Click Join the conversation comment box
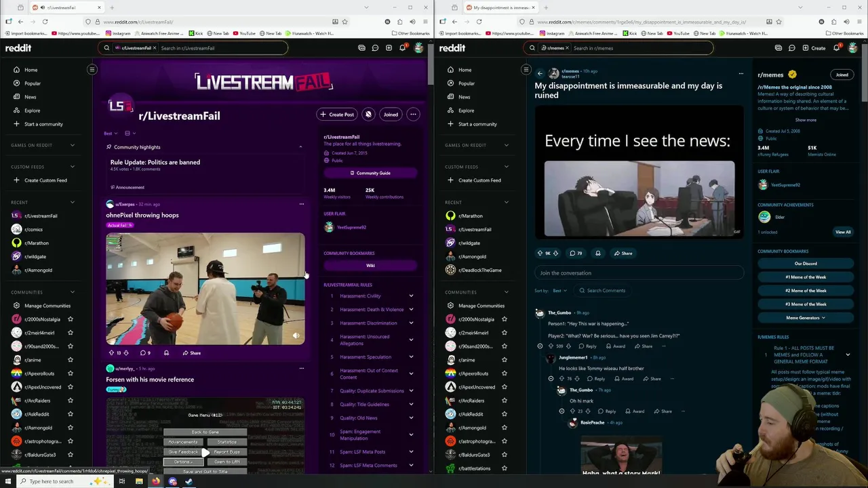Image resolution: width=868 pixels, height=488 pixels. pos(639,273)
